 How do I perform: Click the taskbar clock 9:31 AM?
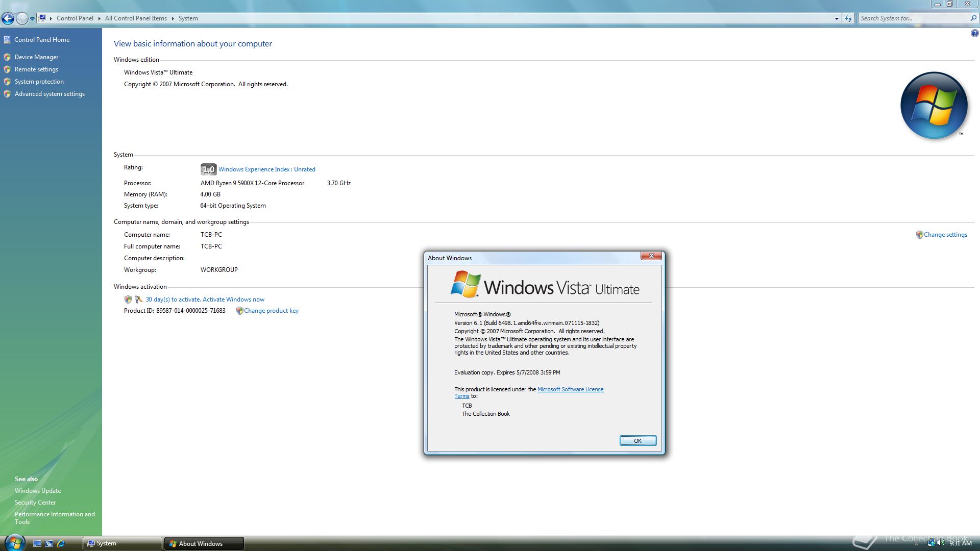pyautogui.click(x=960, y=543)
